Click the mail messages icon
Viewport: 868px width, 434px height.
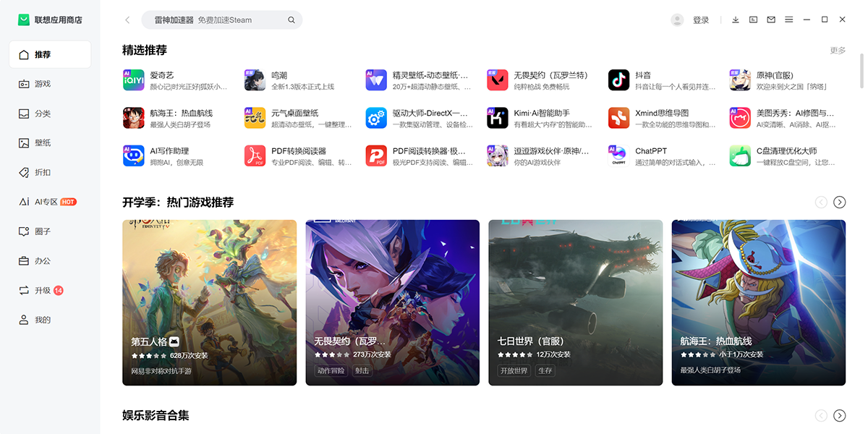(x=771, y=20)
